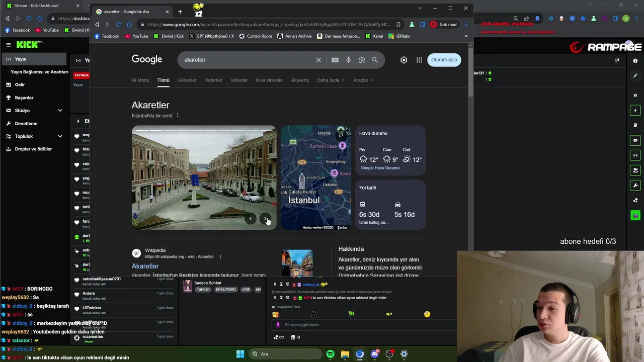The image size is (644, 362).
Task: Click the Kick info icon in the right toolbar
Action: point(635,60)
